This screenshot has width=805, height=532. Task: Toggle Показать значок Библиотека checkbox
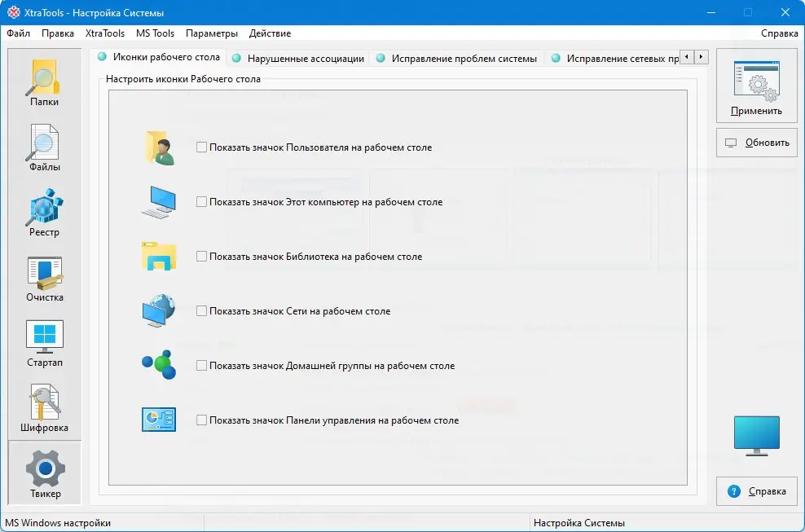pos(201,257)
